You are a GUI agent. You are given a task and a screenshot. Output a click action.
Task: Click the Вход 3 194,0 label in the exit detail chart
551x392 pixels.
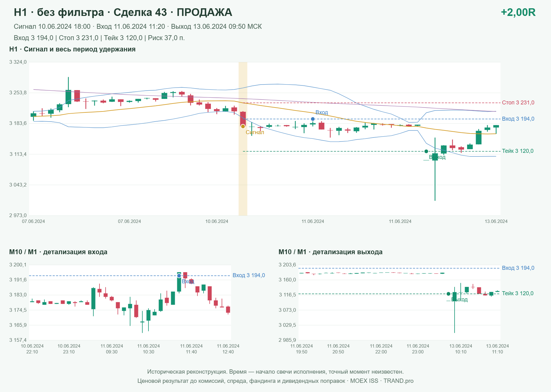point(518,268)
